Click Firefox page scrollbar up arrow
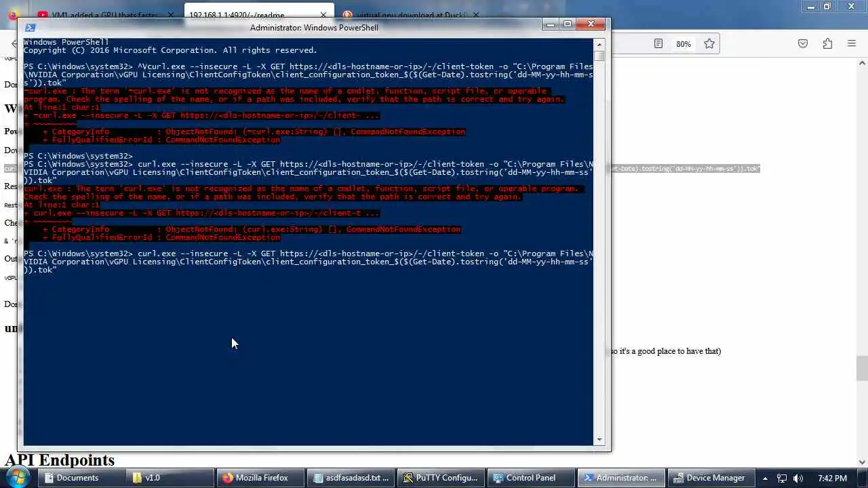The width and height of the screenshot is (868, 488). click(x=862, y=63)
